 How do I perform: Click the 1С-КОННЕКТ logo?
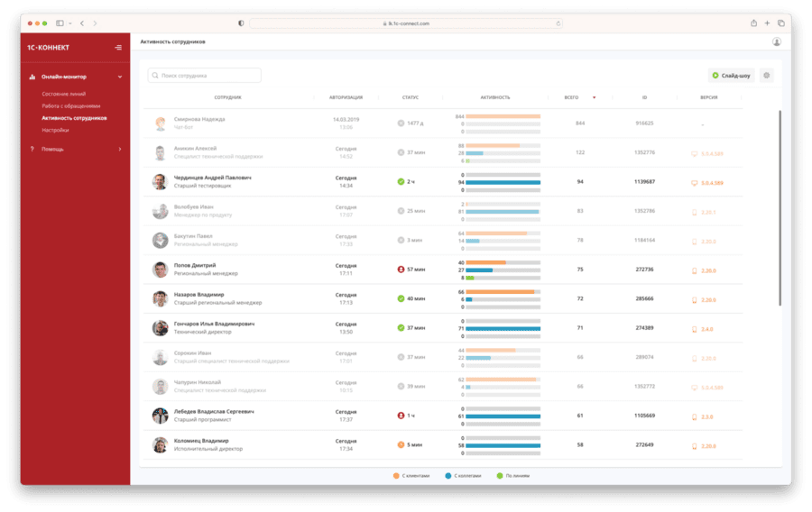(x=48, y=48)
